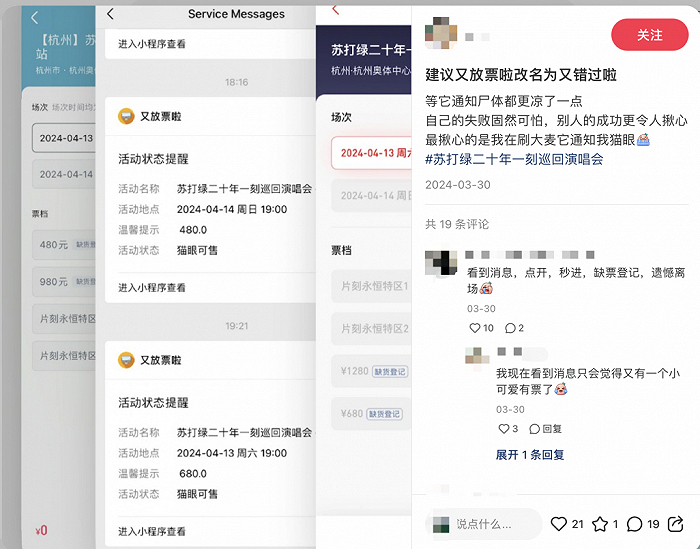700x549 pixels.
Task: Open replies bubble showing 2
Action: point(510,329)
